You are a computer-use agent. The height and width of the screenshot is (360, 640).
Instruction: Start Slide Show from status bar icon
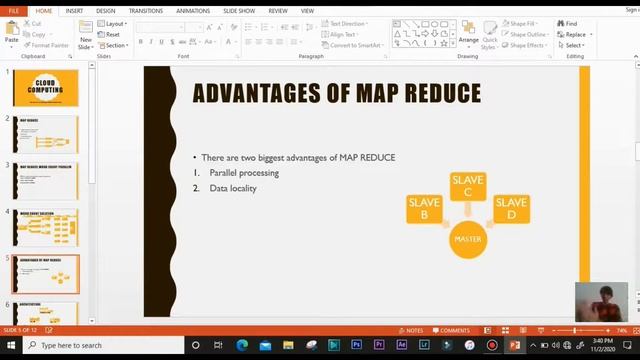(x=541, y=330)
